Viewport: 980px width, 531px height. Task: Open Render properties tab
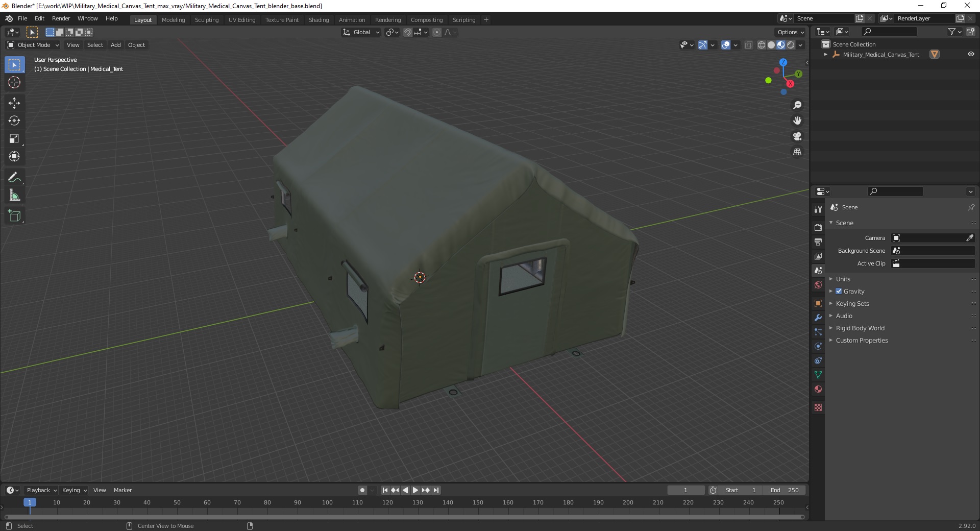click(818, 227)
